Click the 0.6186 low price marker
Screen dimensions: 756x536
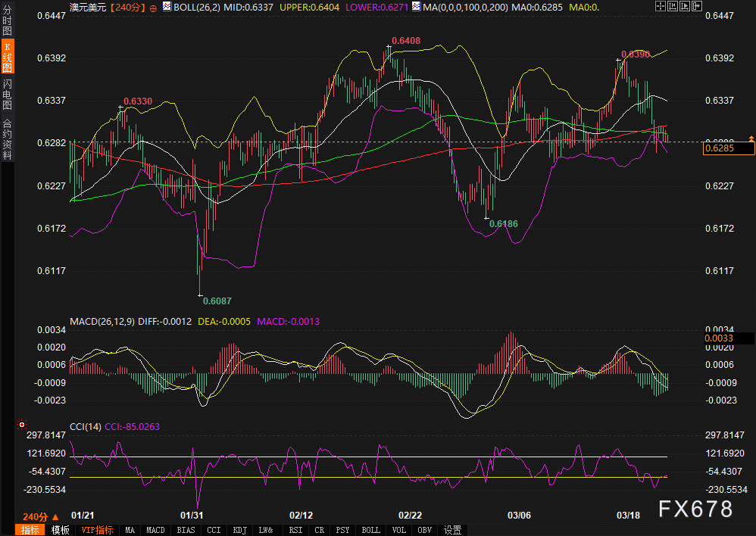tap(503, 223)
